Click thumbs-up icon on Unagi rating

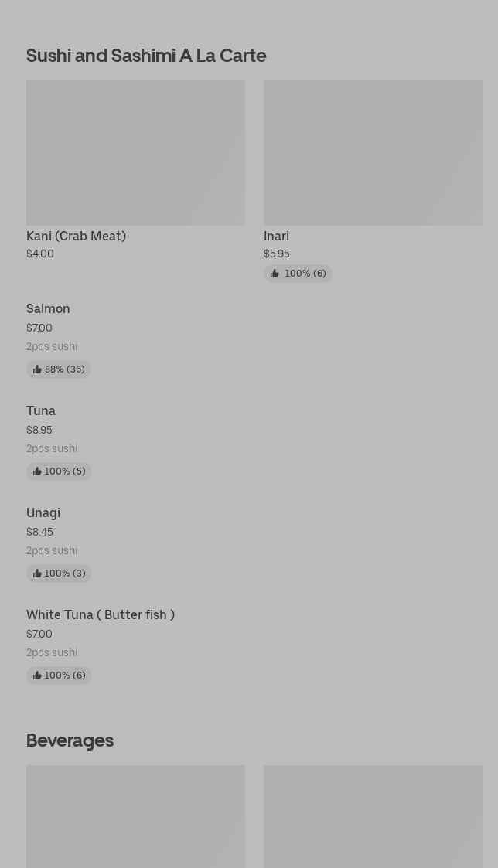click(x=37, y=574)
